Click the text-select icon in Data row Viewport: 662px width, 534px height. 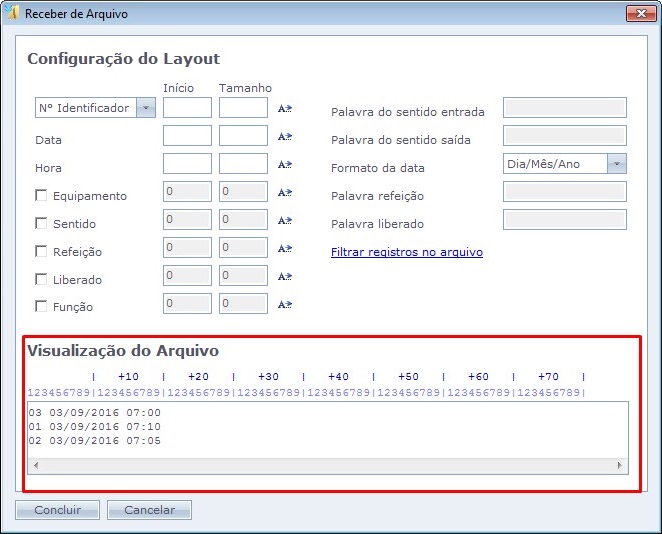pos(284,137)
